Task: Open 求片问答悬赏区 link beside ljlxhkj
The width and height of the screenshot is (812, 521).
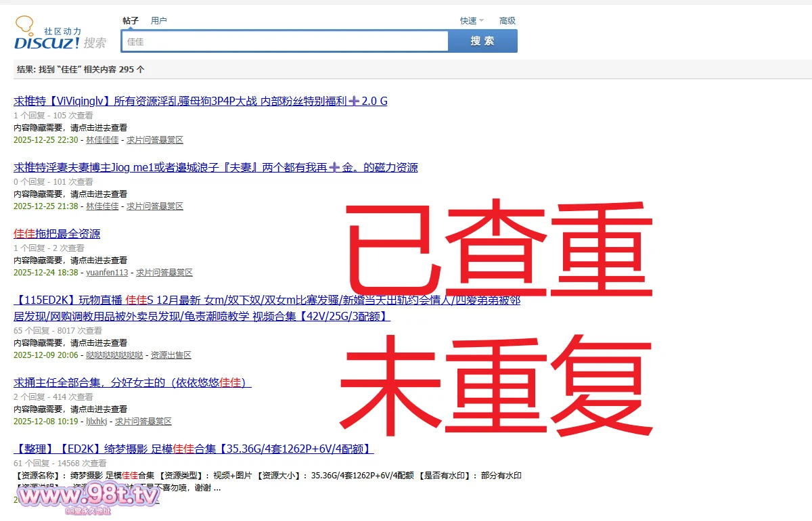Action: (143, 422)
